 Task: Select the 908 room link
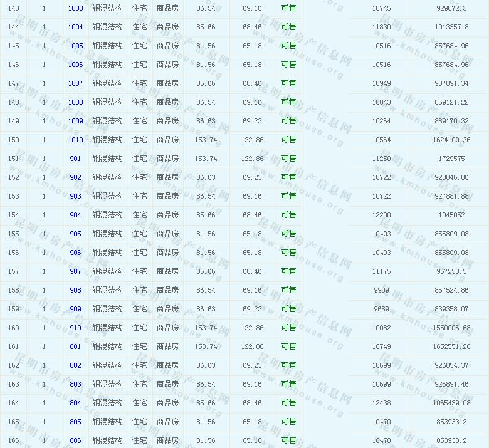(x=75, y=291)
